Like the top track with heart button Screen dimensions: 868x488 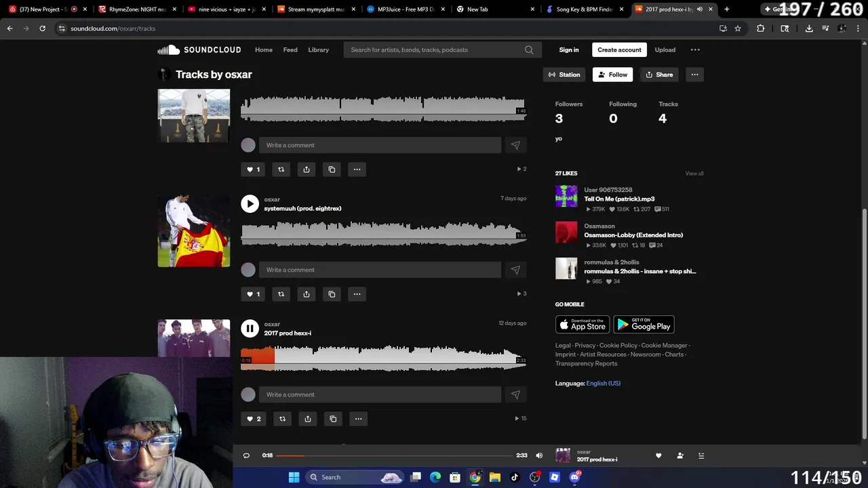pyautogui.click(x=253, y=169)
